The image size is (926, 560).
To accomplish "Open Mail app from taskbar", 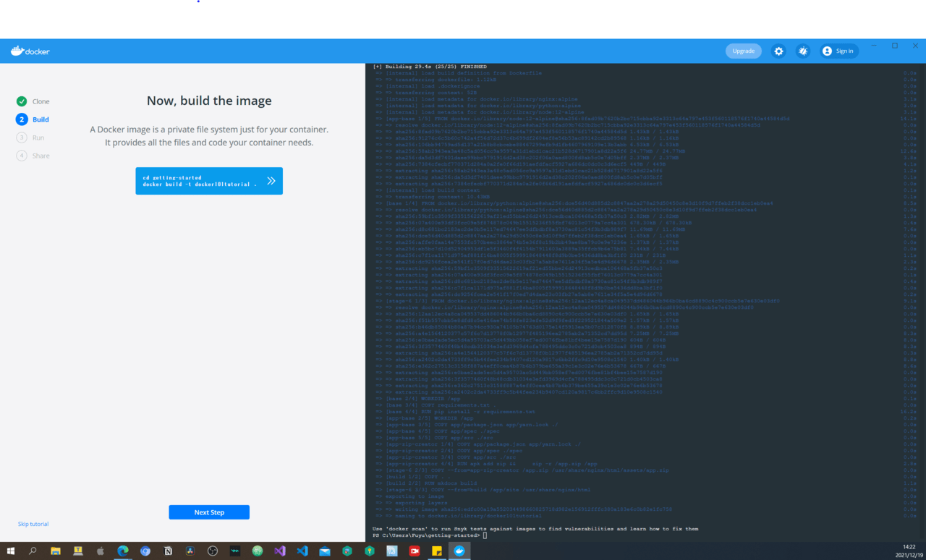I will point(325,551).
